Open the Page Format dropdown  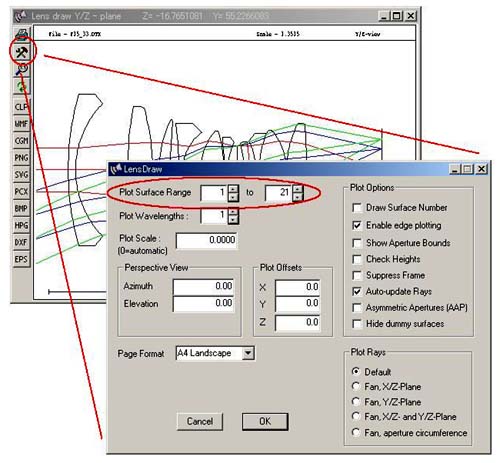click(248, 353)
